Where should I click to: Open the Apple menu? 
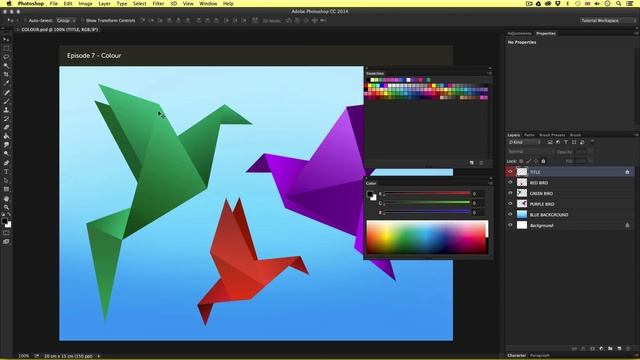pyautogui.click(x=9, y=4)
